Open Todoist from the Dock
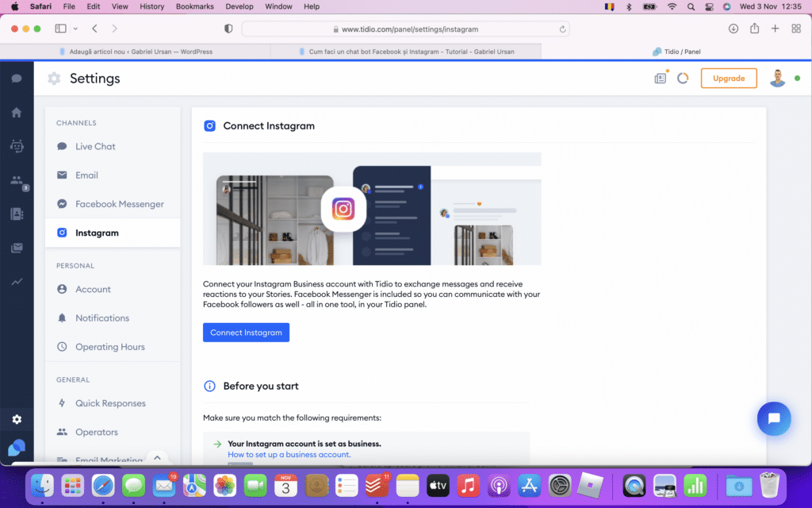This screenshot has width=812, height=508. coord(377,486)
